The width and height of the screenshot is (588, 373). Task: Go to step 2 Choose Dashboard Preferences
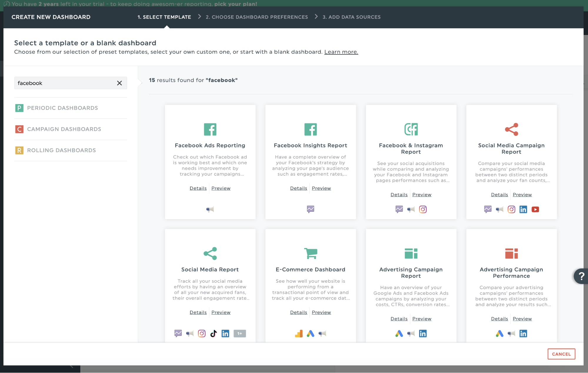(x=257, y=17)
